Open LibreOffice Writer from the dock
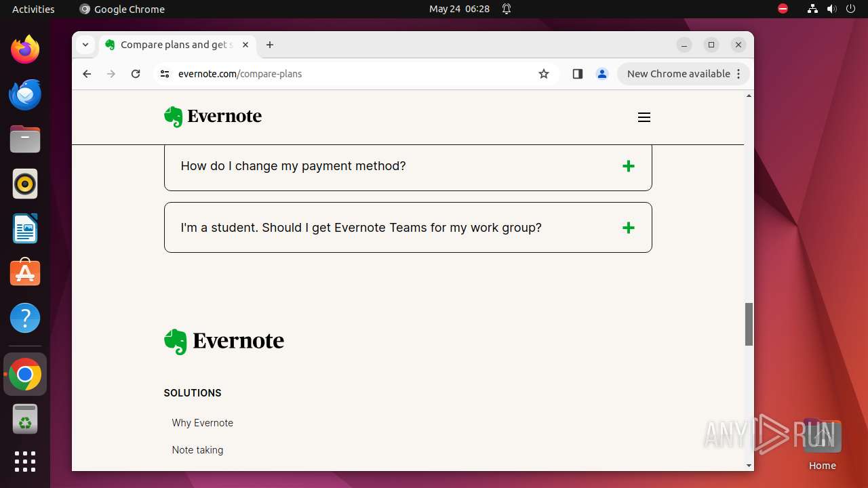 tap(25, 228)
